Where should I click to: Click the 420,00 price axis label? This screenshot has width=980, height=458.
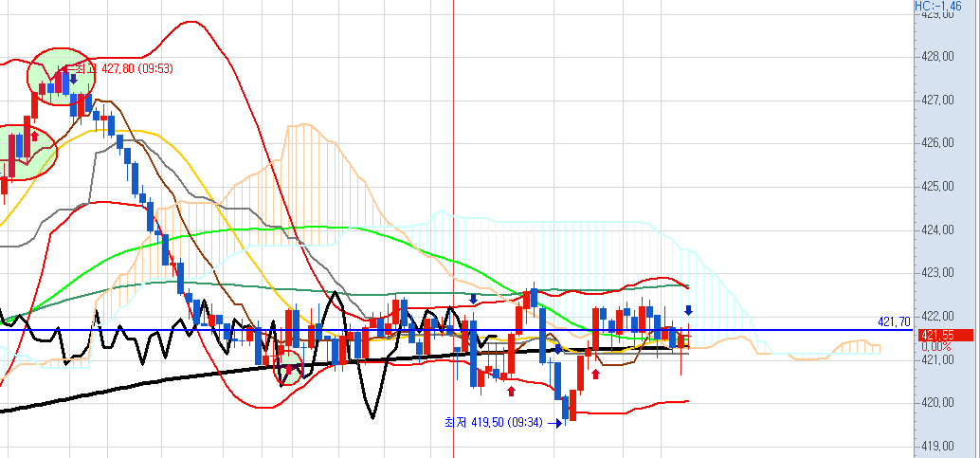coord(938,403)
